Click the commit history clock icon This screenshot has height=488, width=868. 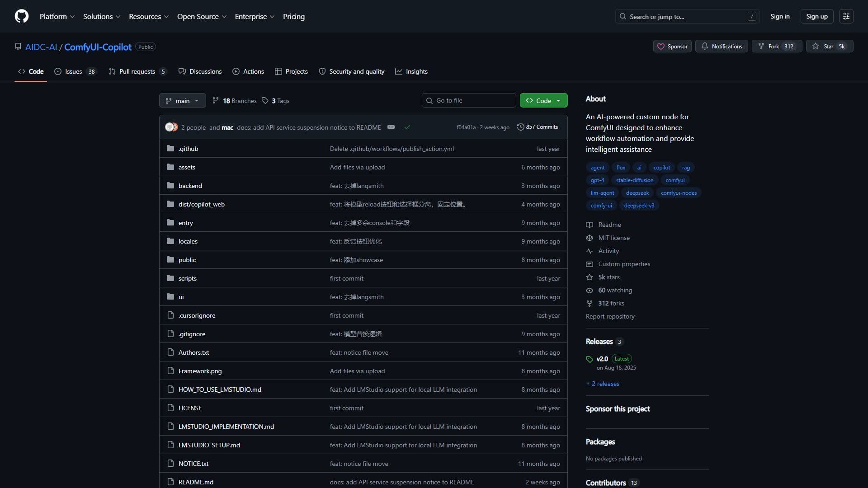[x=520, y=127]
